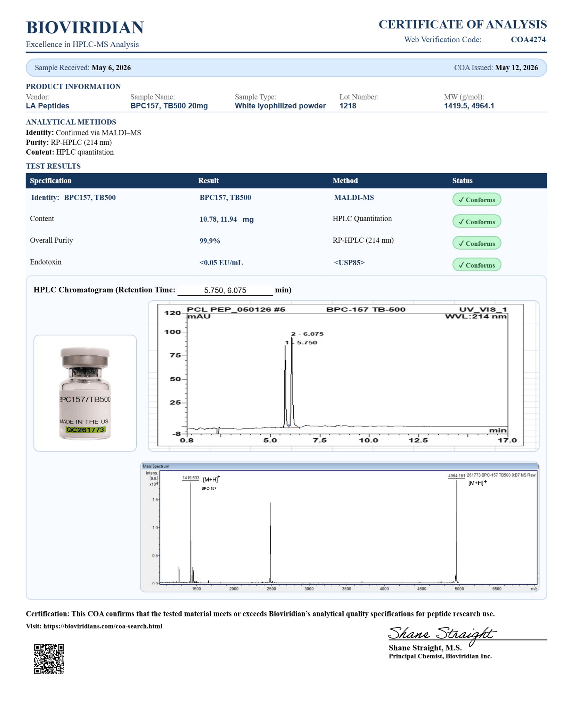Screen dimensions: 562x728
Task: Click the Conforms badge for Content row
Action: (477, 221)
